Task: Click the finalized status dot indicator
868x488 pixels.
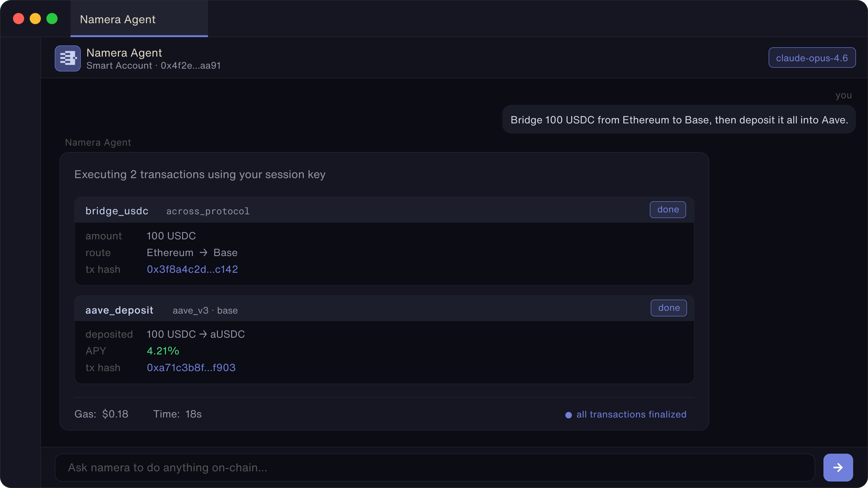Action: pyautogui.click(x=568, y=415)
